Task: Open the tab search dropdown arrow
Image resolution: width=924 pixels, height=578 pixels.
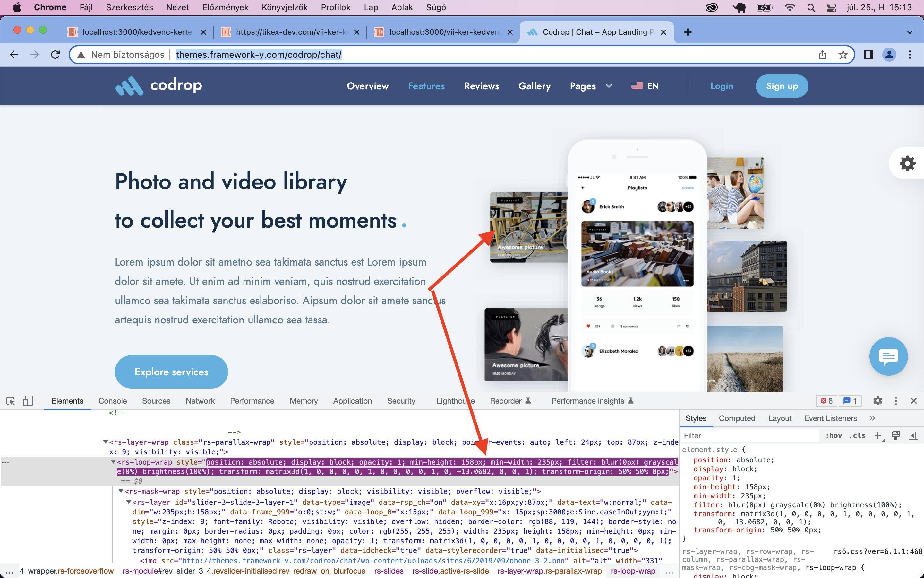Action: point(910,32)
